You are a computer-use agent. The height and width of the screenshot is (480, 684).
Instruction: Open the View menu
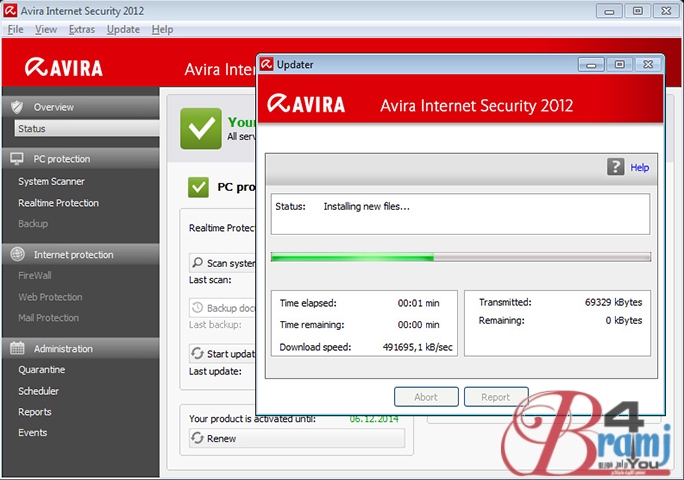46,29
